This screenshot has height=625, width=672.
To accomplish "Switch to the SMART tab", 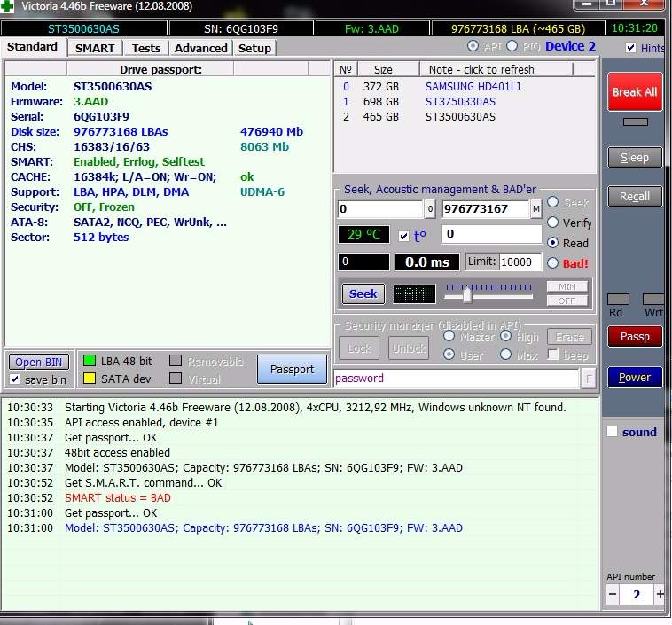I will [x=94, y=48].
